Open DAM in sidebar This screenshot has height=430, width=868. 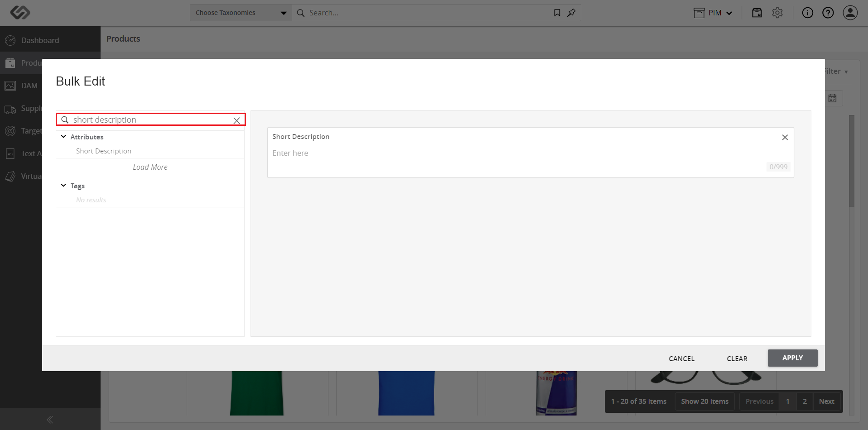(x=21, y=86)
